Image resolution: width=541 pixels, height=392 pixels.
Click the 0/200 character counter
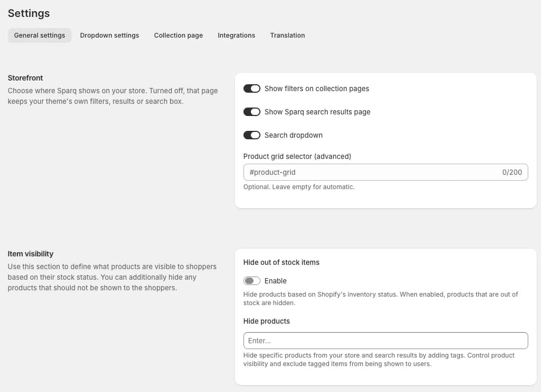point(512,172)
